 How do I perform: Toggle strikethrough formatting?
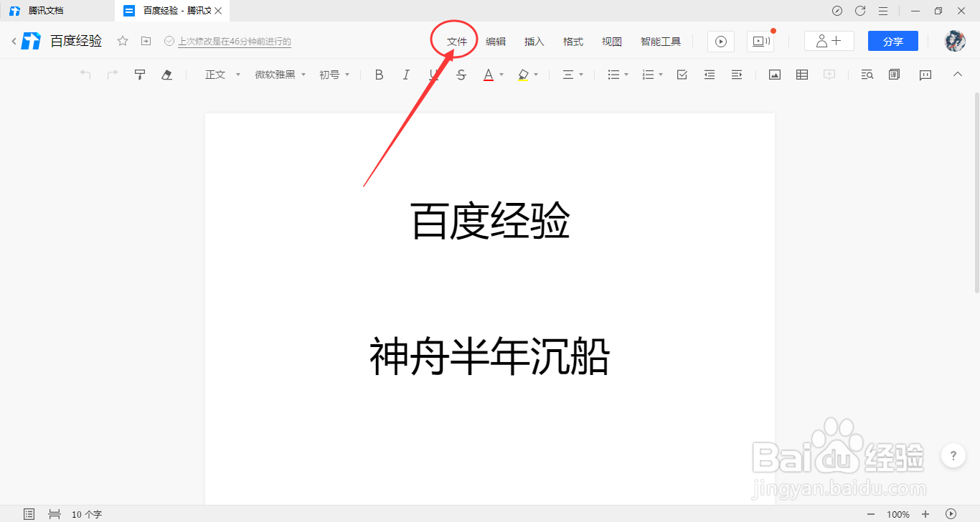tap(461, 75)
